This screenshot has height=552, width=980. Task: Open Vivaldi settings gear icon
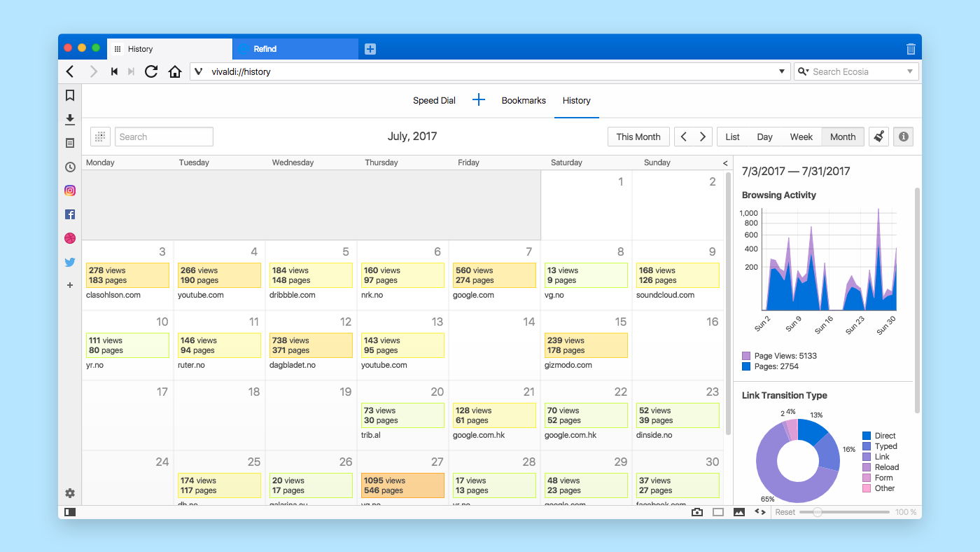click(x=70, y=493)
